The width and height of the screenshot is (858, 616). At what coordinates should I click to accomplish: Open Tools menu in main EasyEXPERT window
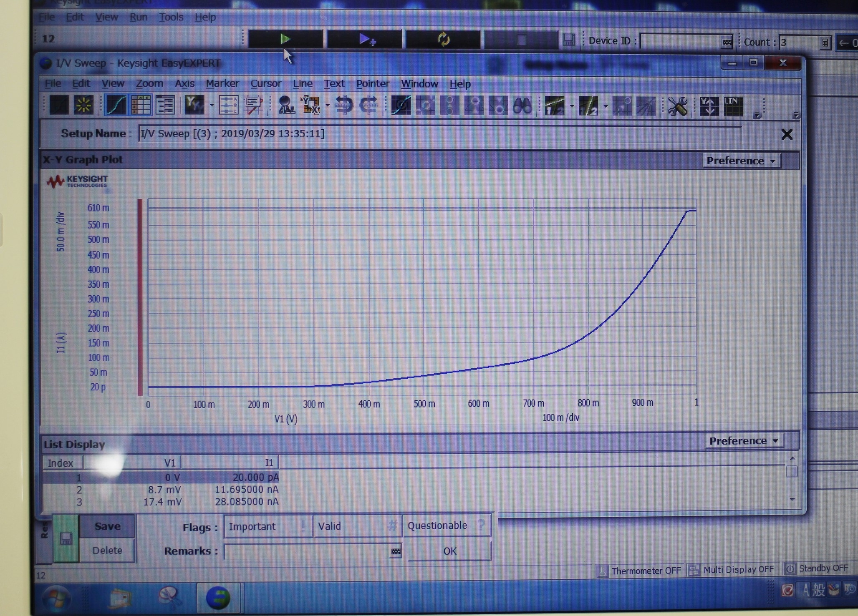(171, 17)
